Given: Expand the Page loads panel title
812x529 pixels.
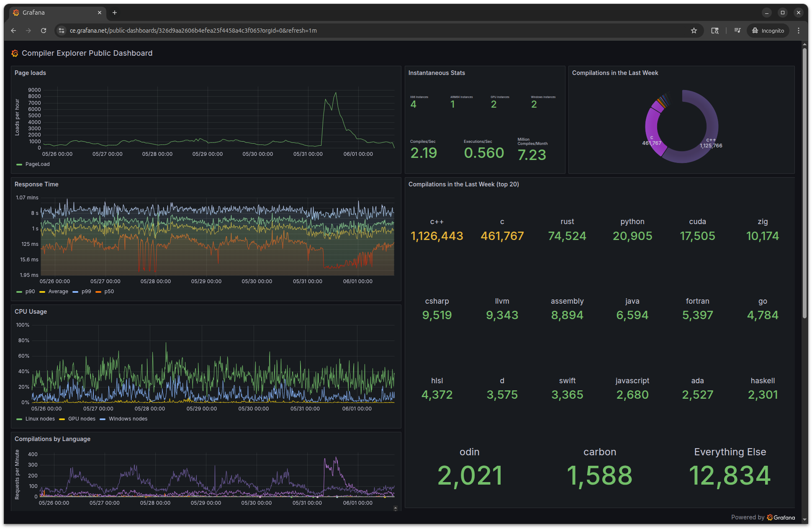Looking at the screenshot, I should pyautogui.click(x=30, y=73).
